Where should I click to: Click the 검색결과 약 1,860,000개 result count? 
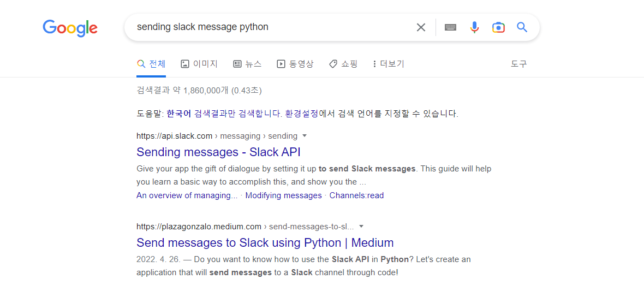pos(199,90)
